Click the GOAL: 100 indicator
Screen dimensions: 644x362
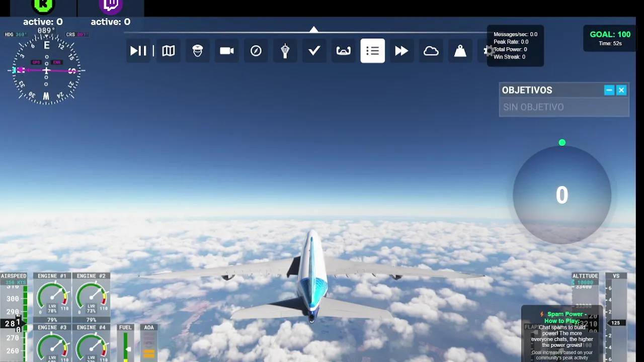[610, 34]
